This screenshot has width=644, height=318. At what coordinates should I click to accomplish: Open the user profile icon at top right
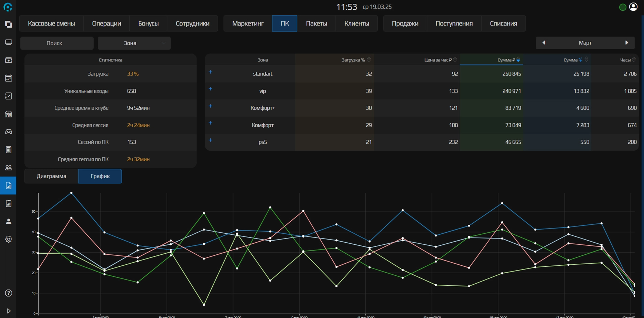click(x=633, y=7)
